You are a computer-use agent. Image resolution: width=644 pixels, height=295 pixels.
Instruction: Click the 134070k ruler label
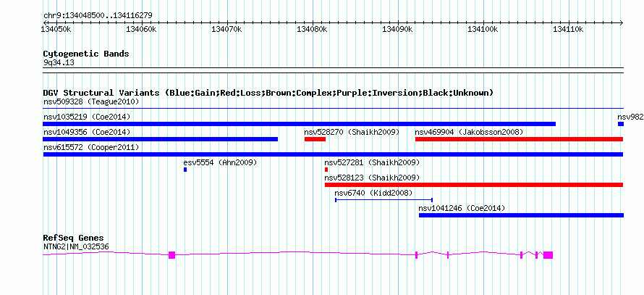pos(226,29)
